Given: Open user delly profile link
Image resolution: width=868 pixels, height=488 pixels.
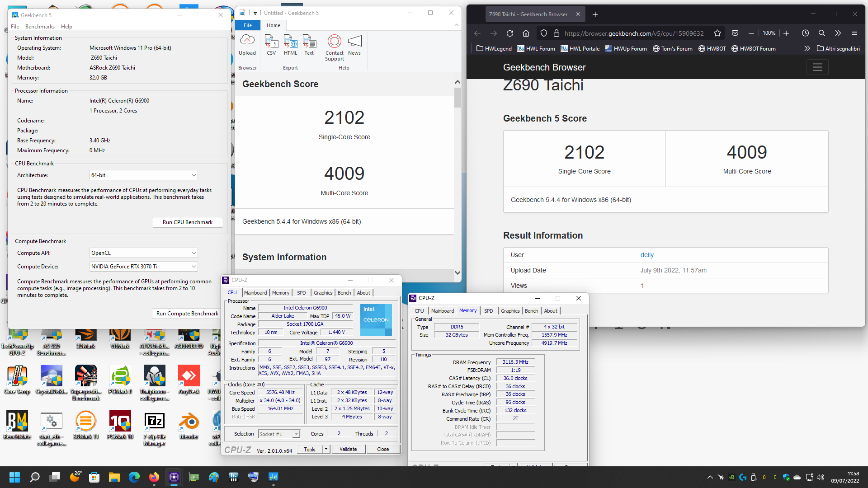Looking at the screenshot, I should 647,255.
